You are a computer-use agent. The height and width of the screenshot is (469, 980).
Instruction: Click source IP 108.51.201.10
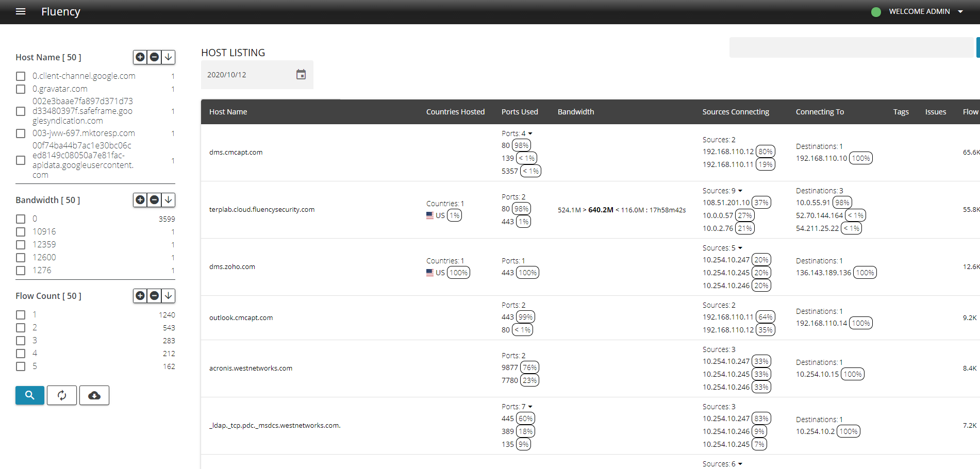(726, 203)
